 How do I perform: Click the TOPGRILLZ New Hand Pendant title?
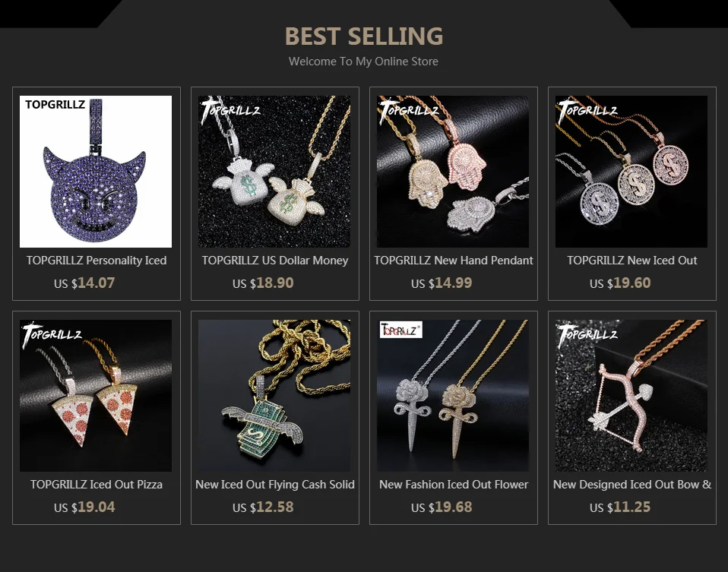click(454, 261)
